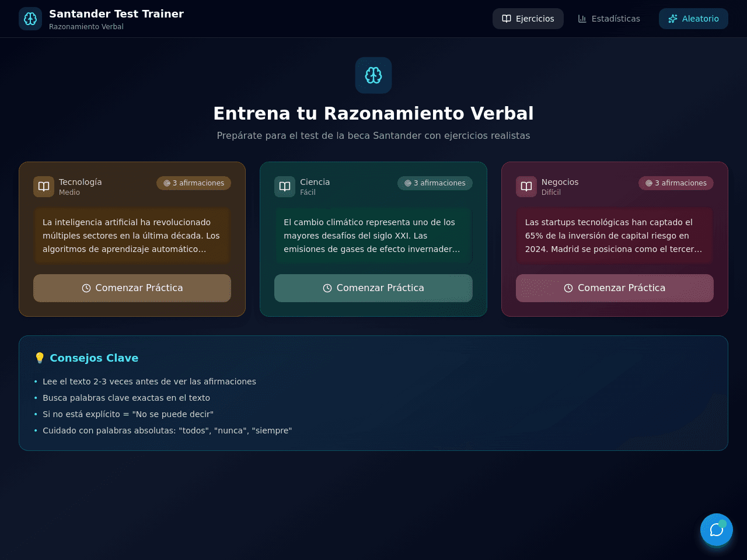Click the brain logo icon in header
Screen dimensions: 747x560
(30, 19)
